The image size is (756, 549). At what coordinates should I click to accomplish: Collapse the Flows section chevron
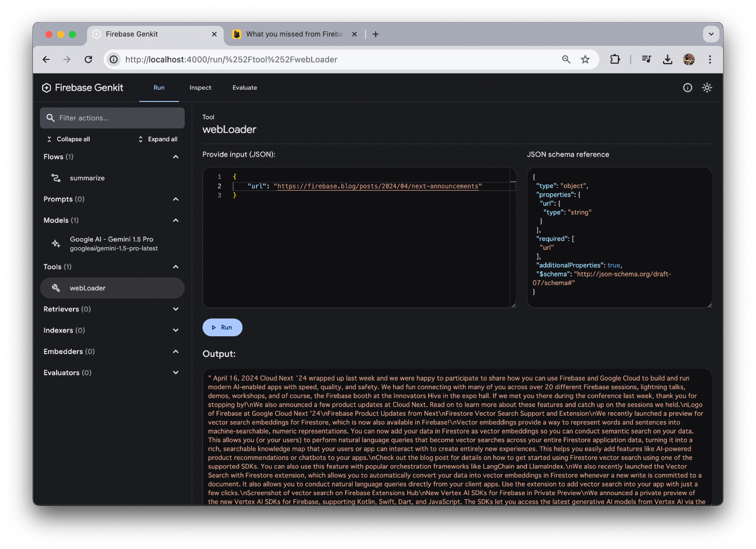point(175,157)
